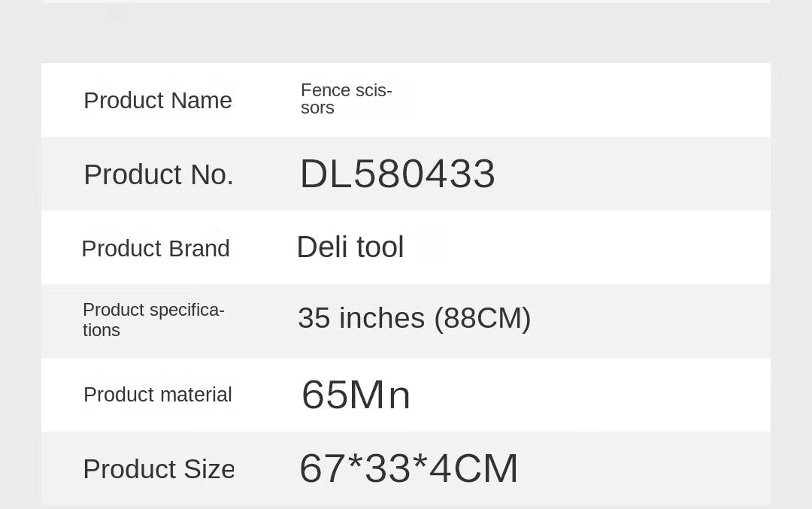Click the Product material label
Image resolution: width=812 pixels, height=509 pixels.
tap(157, 395)
